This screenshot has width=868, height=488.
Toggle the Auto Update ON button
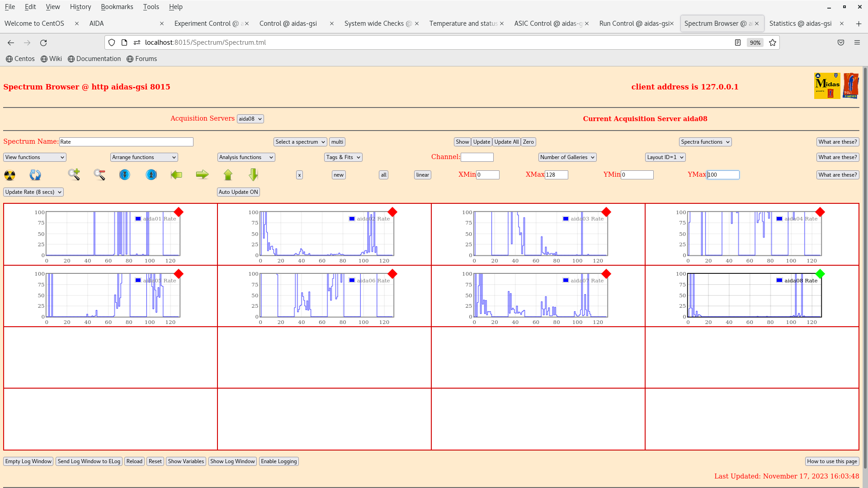point(238,192)
